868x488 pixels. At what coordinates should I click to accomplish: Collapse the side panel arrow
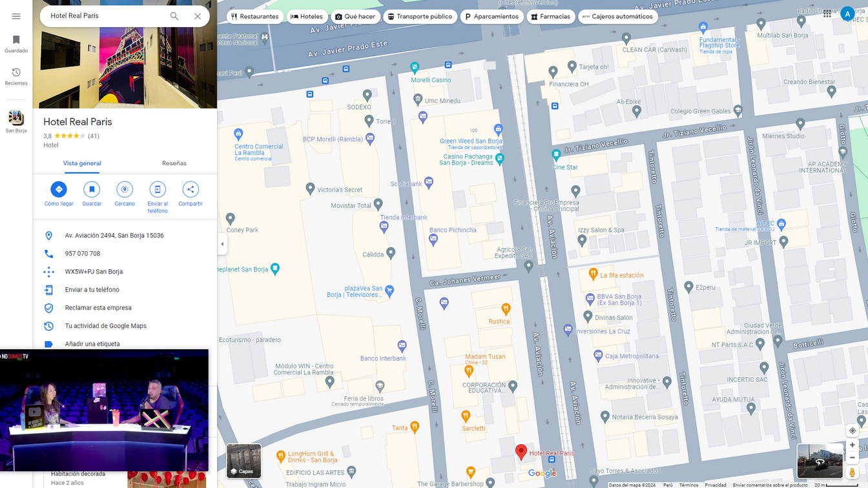(222, 244)
